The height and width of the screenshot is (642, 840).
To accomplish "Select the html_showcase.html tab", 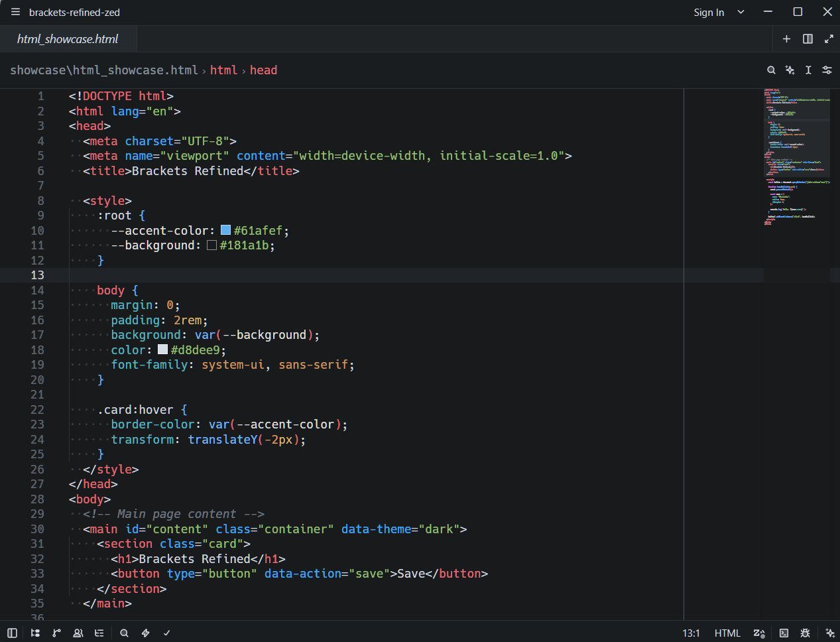I will tap(68, 39).
